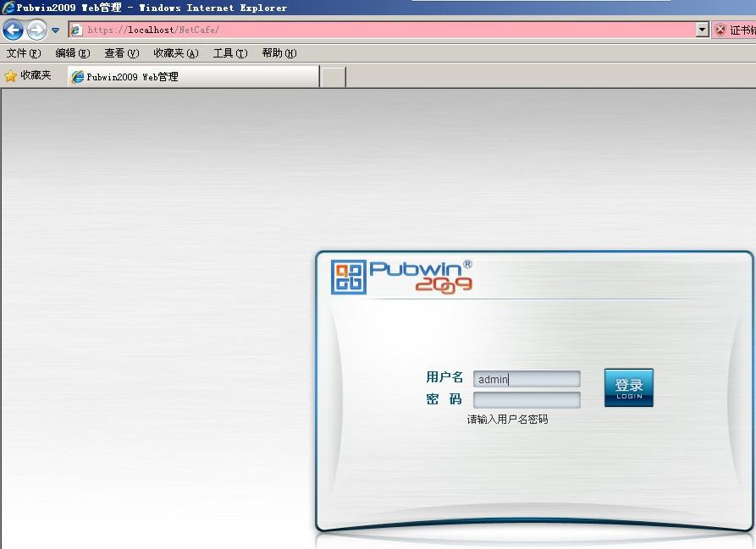Open the 收藏夹(A) menu

click(175, 53)
